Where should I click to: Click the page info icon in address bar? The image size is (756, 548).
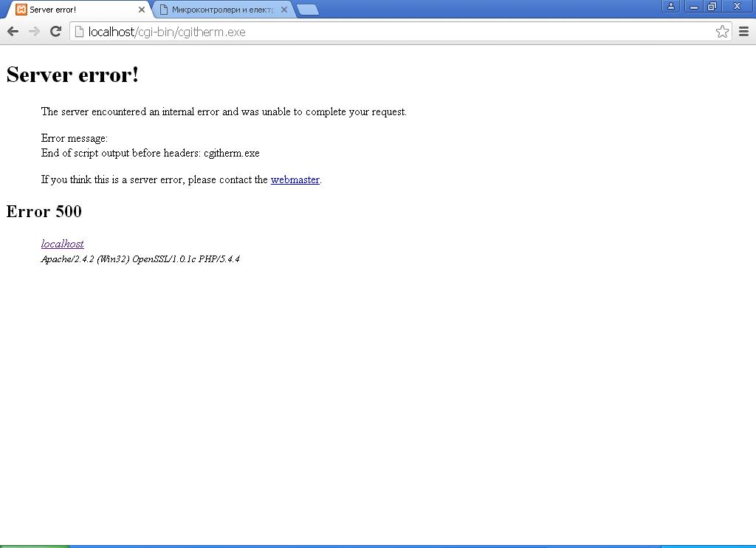(x=79, y=32)
